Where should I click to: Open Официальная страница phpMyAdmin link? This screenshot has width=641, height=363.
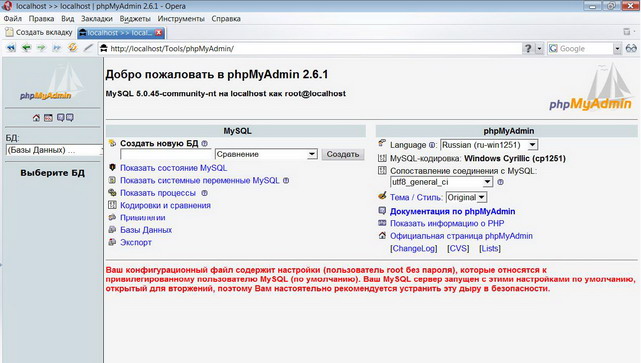coord(461,236)
